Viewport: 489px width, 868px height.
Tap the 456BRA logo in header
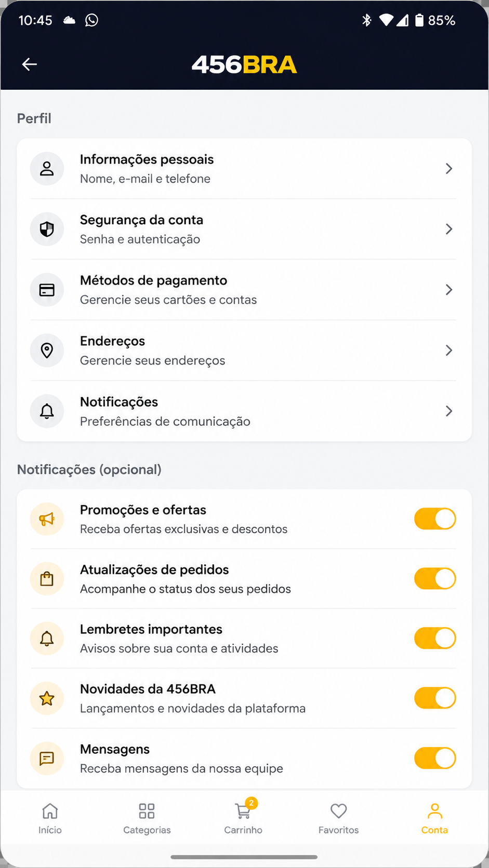[x=244, y=65]
